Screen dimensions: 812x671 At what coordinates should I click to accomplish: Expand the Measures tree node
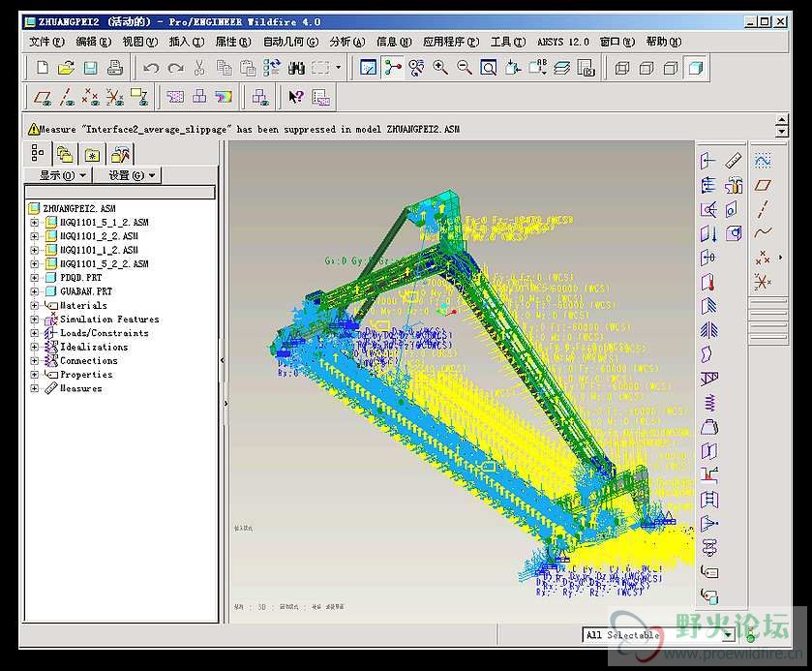pyautogui.click(x=34, y=388)
